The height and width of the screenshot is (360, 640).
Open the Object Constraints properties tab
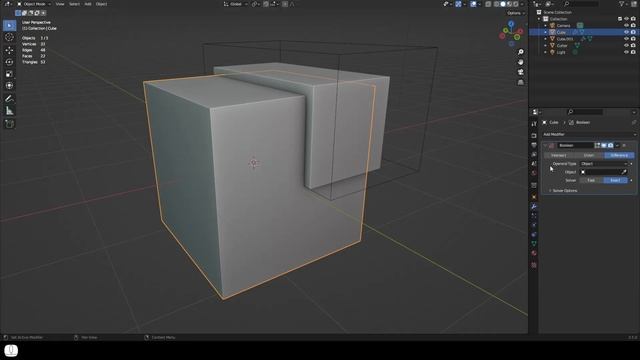point(534,235)
